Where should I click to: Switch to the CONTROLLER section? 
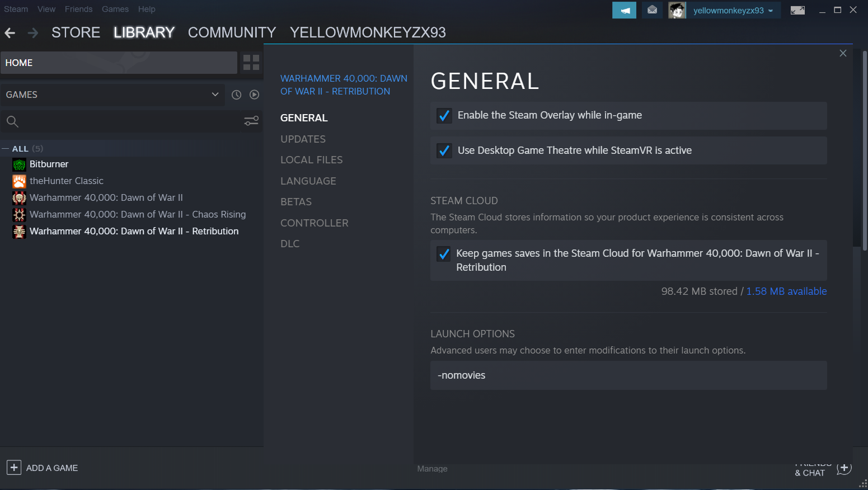315,223
